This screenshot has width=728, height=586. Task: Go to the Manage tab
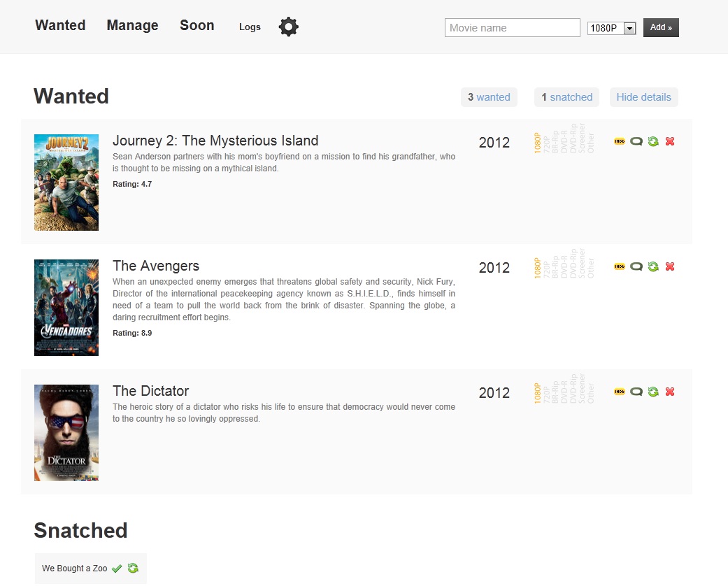pos(132,25)
